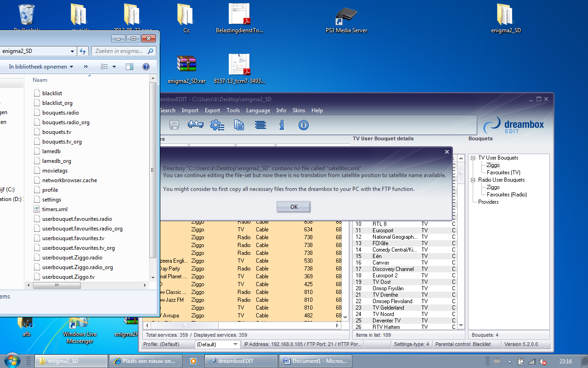The height and width of the screenshot is (368, 588).
Task: Click the horizontal lines list icon in dreamboxEDIT toolbar
Action: [x=260, y=125]
